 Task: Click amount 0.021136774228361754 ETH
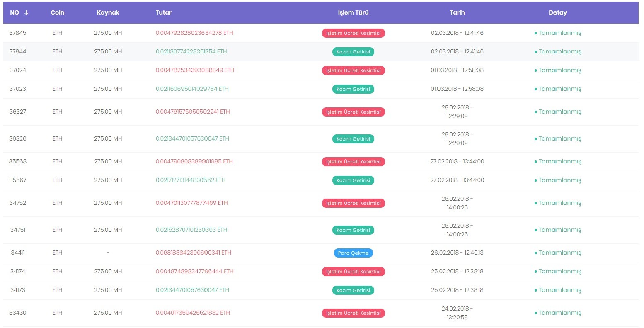tap(191, 51)
